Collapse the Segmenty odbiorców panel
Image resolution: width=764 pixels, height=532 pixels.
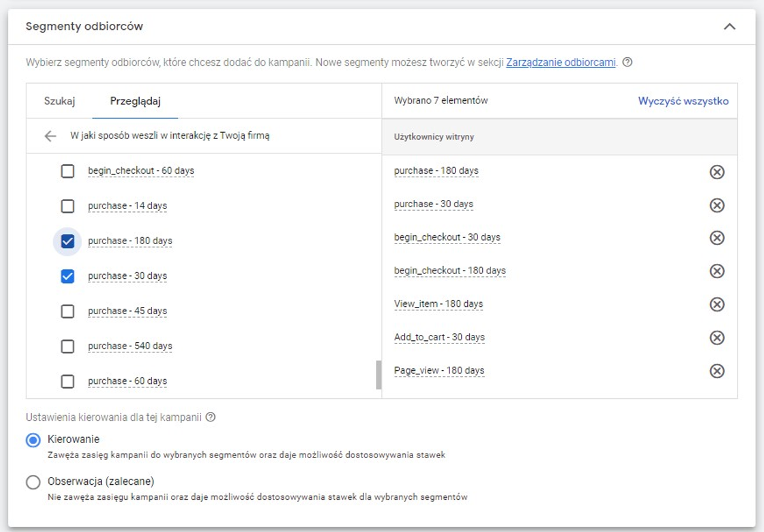click(x=729, y=26)
